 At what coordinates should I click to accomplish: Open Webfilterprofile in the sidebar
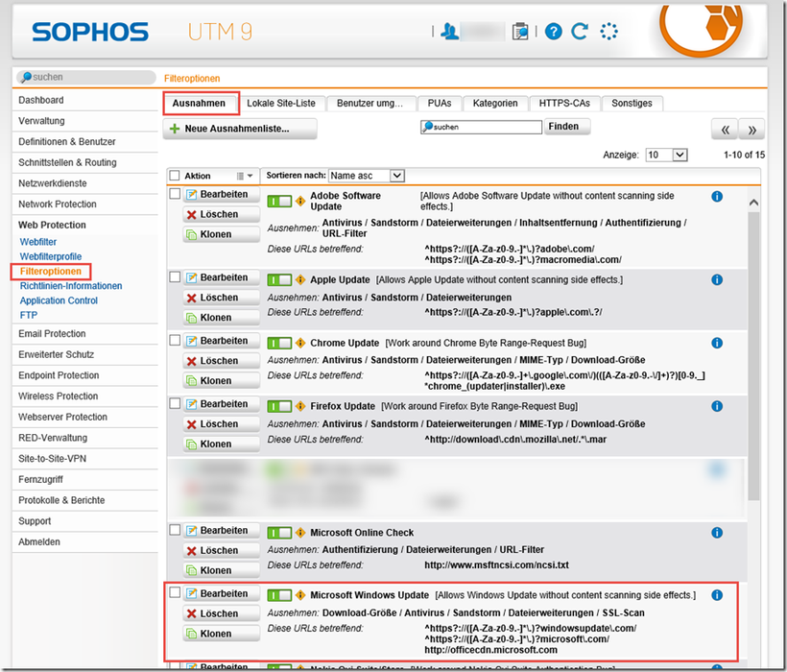[51, 256]
